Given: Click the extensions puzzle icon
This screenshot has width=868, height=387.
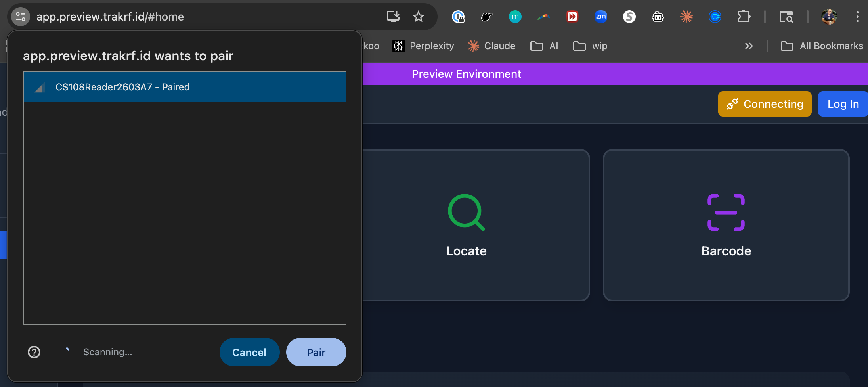Looking at the screenshot, I should tap(744, 17).
